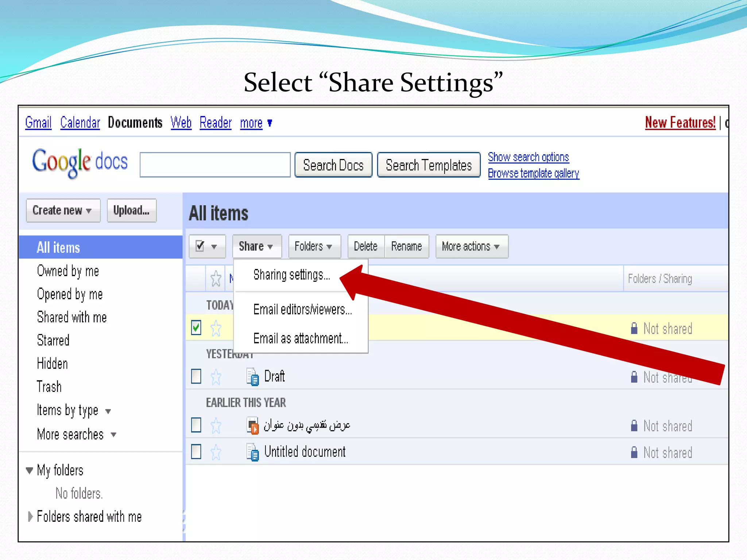Open the Calendar link
This screenshot has width=747, height=560.
[x=80, y=122]
